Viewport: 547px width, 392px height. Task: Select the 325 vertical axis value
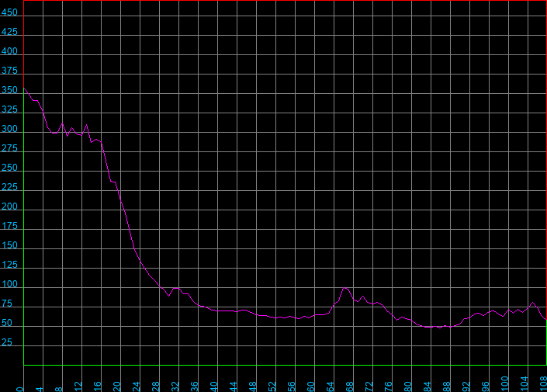pos(9,109)
